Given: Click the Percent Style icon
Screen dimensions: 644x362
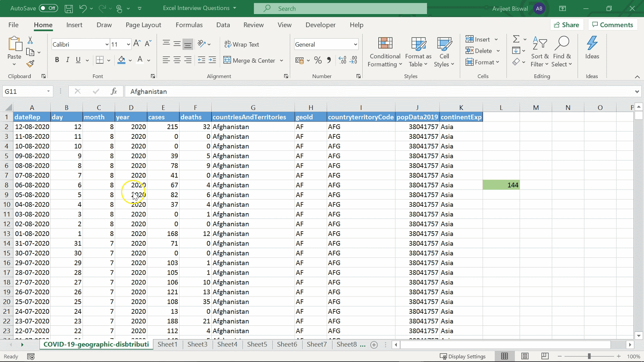Looking at the screenshot, I should (x=318, y=60).
